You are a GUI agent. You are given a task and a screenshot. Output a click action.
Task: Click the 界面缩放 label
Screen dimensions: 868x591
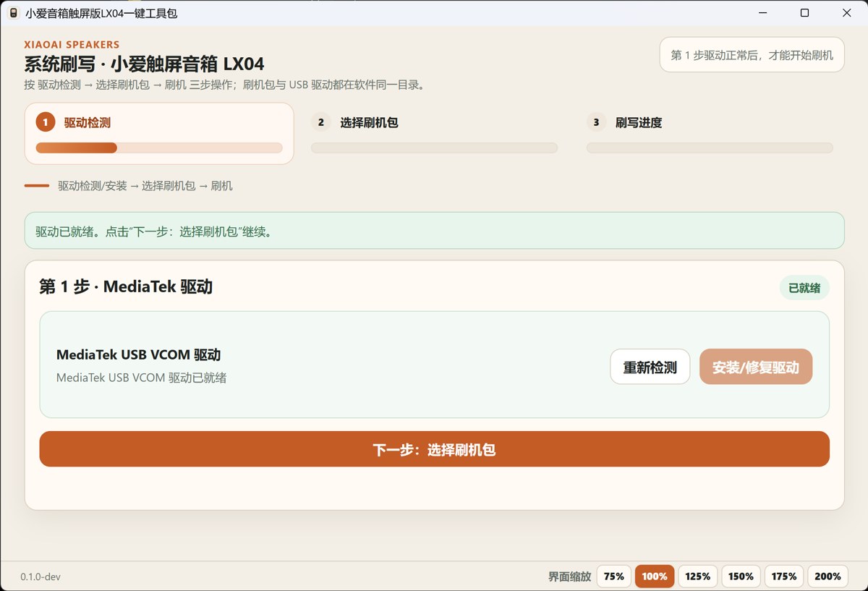pyautogui.click(x=569, y=577)
